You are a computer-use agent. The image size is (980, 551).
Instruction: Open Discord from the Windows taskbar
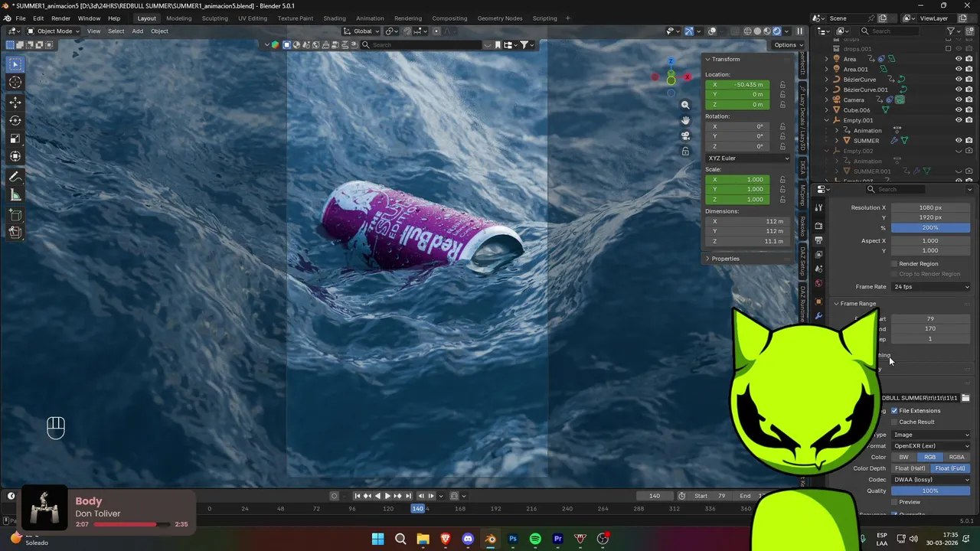pos(468,539)
